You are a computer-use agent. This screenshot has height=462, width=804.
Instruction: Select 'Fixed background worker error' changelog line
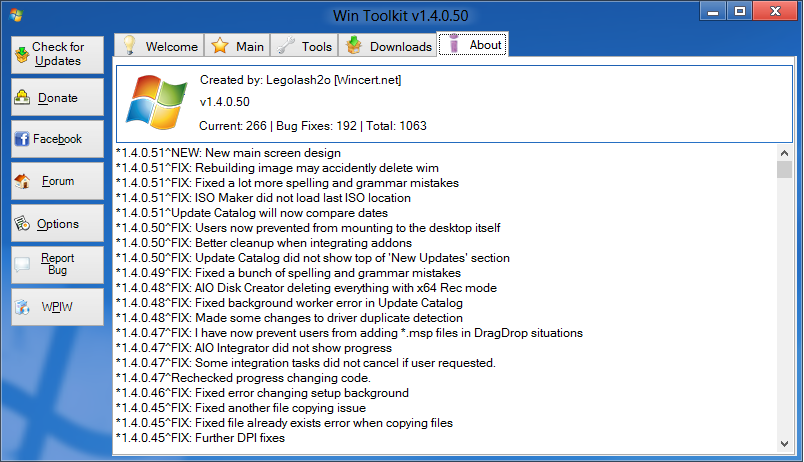click(x=290, y=303)
